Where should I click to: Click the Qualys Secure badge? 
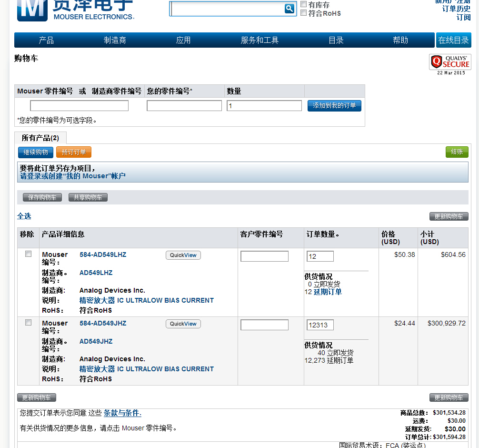450,62
